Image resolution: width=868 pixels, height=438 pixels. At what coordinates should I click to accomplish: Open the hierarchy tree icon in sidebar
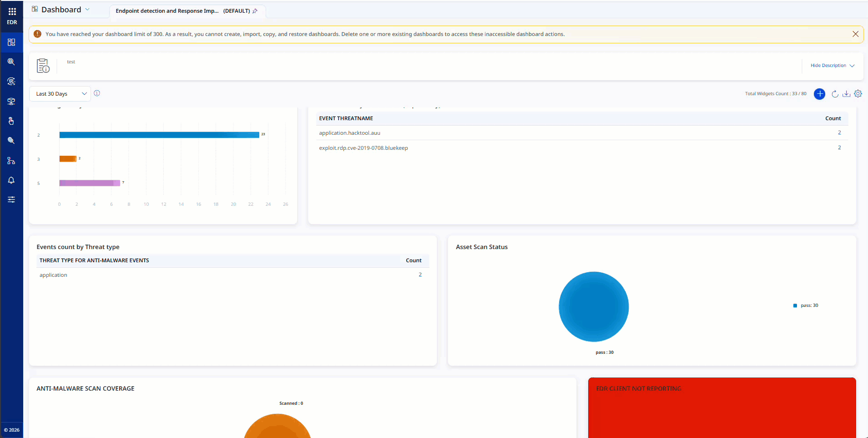tap(11, 161)
